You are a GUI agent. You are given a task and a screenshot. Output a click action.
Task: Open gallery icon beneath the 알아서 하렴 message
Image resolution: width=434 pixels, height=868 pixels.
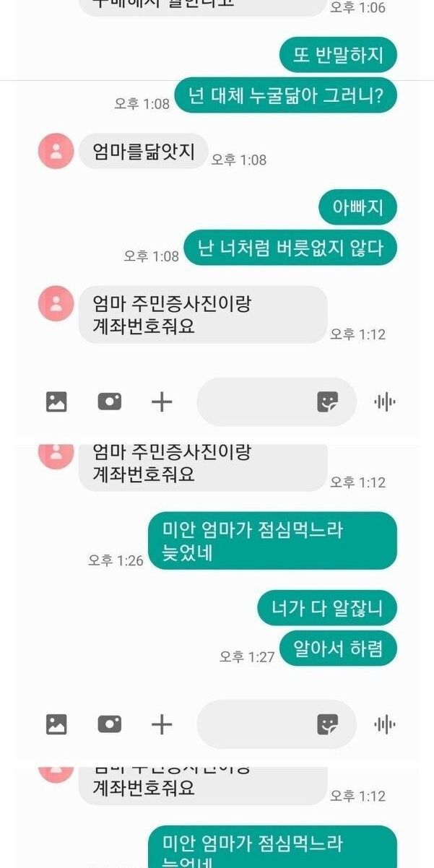56,724
